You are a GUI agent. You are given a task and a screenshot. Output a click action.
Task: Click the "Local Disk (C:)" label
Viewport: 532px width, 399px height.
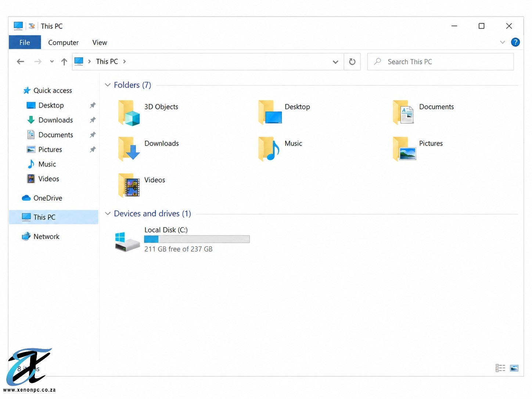point(166,230)
